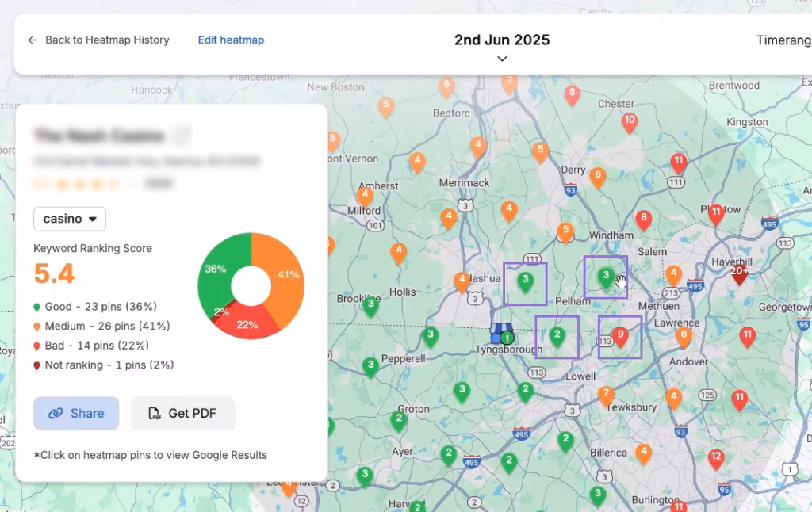The image size is (812, 512).
Task: Click the green pin rated 3 near Nashua
Action: pos(525,279)
